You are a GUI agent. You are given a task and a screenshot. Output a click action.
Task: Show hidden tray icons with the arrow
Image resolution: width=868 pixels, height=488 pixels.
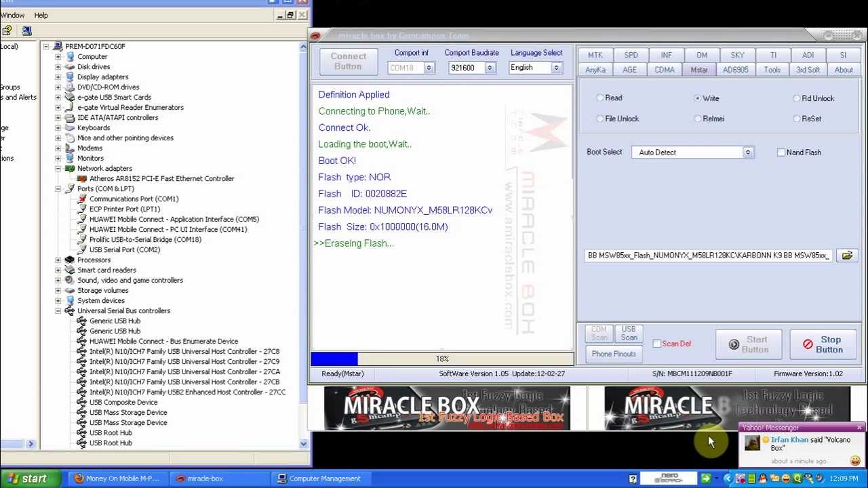[728, 479]
